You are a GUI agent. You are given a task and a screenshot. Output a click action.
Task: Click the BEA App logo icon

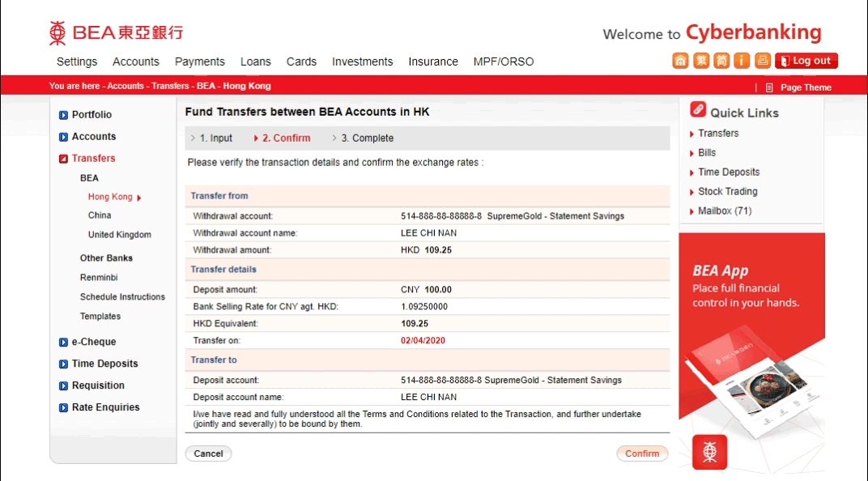709,452
